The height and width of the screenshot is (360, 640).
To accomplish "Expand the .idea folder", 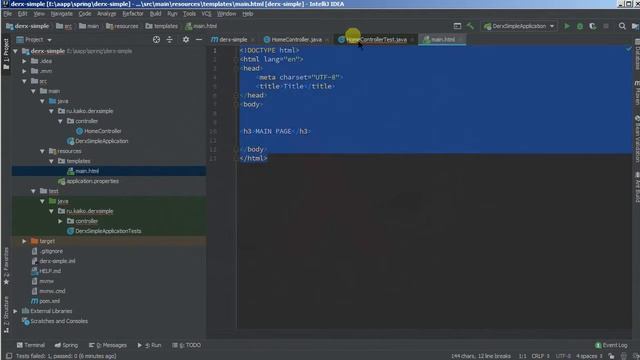I will coord(24,61).
